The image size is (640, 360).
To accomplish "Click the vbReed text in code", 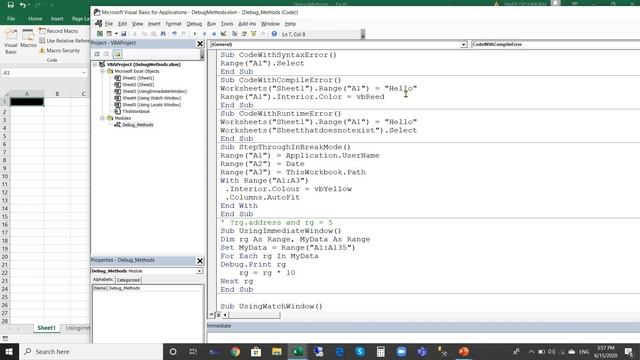I will 370,97.
